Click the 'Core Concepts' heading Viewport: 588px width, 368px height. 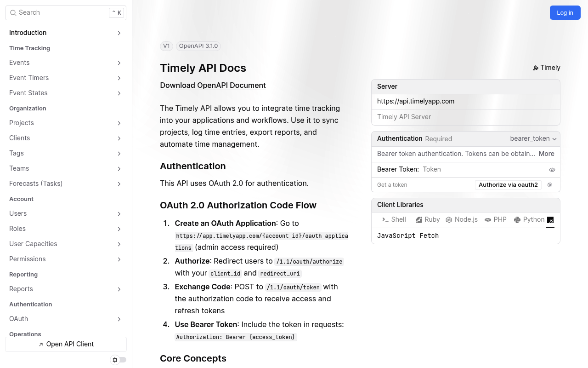pos(193,358)
